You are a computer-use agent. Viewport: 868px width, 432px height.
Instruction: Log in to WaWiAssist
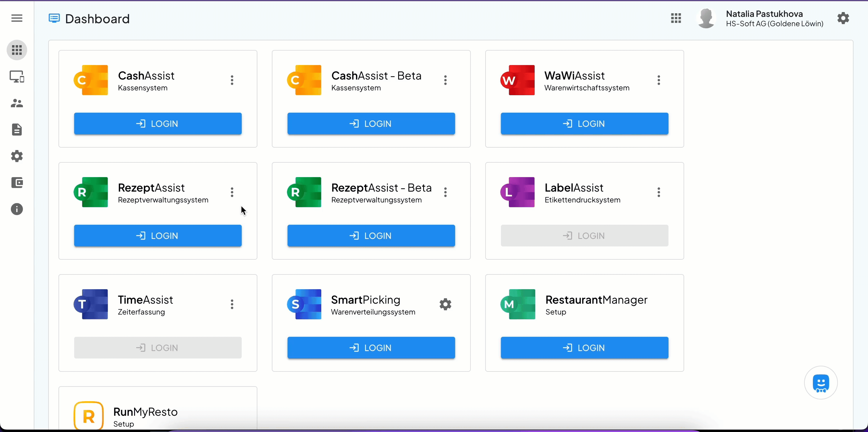click(x=584, y=124)
